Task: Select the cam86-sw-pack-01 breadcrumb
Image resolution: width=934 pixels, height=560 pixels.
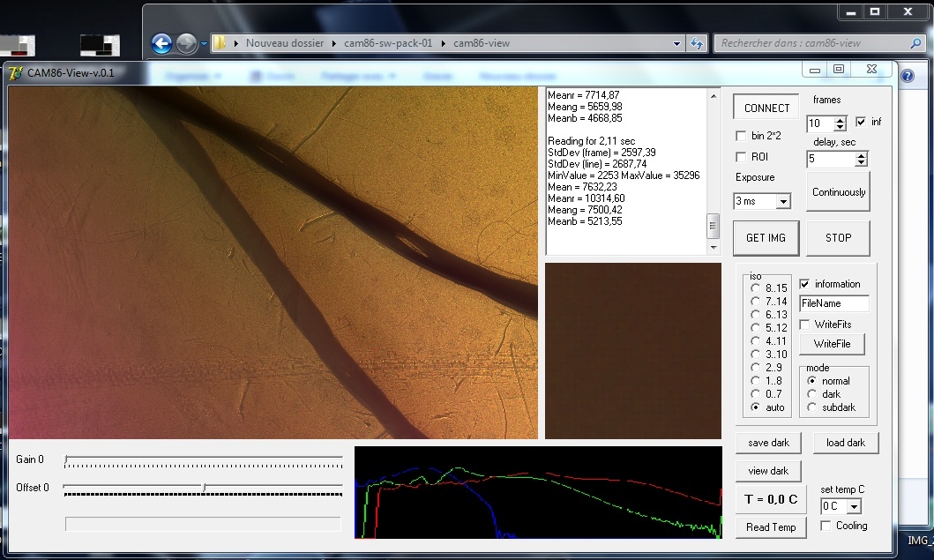Action: click(388, 43)
